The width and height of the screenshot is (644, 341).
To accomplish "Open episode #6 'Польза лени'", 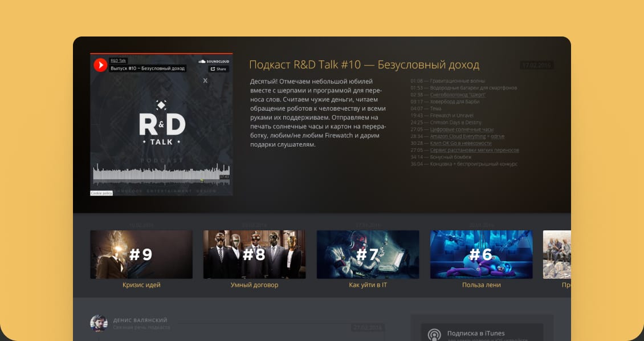I will 481,254.
